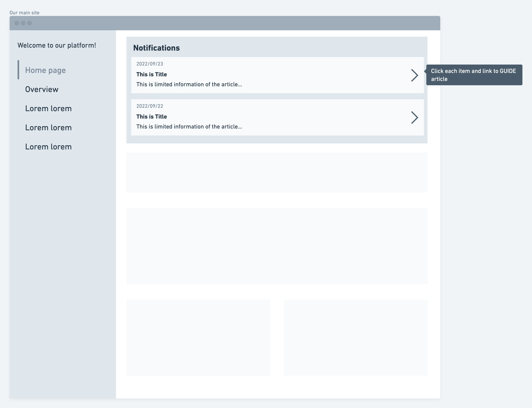Select Home page in sidebar

[x=45, y=70]
